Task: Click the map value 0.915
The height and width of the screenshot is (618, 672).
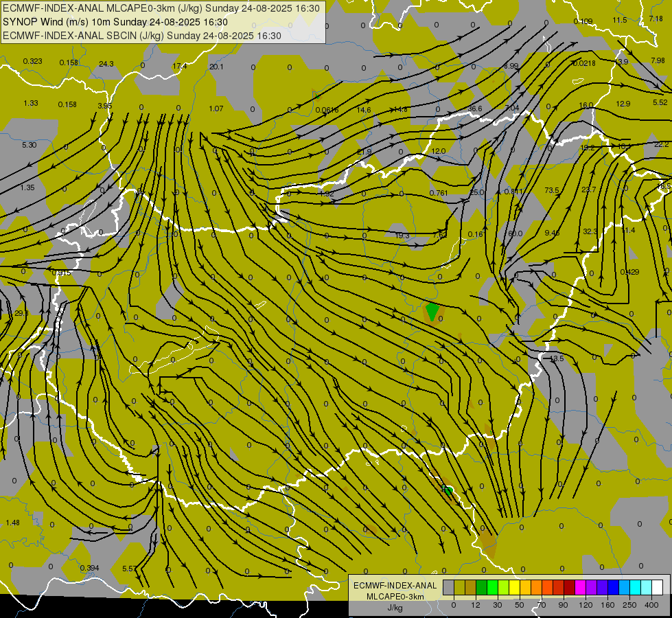Action: point(61,273)
